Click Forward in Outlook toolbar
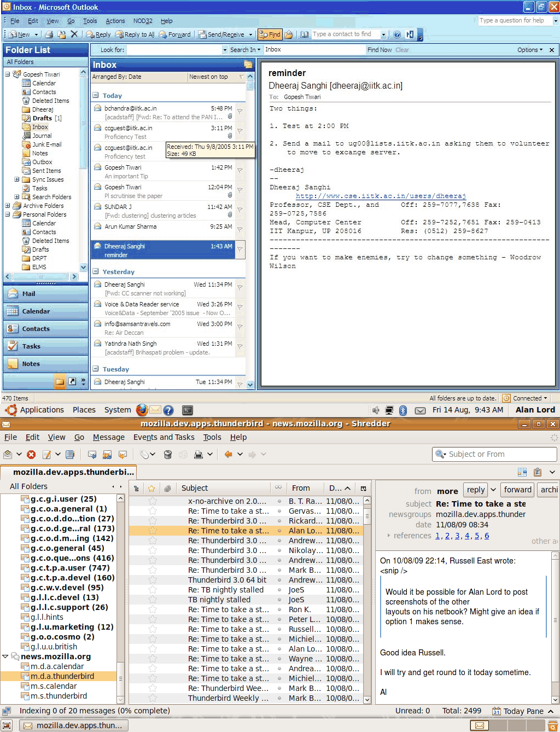The height and width of the screenshot is (732, 560). pyautogui.click(x=175, y=34)
